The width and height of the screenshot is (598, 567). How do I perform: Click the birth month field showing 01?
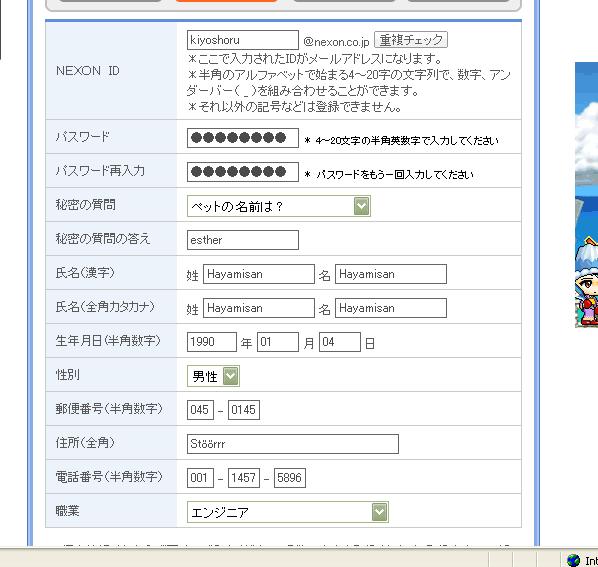click(x=278, y=342)
